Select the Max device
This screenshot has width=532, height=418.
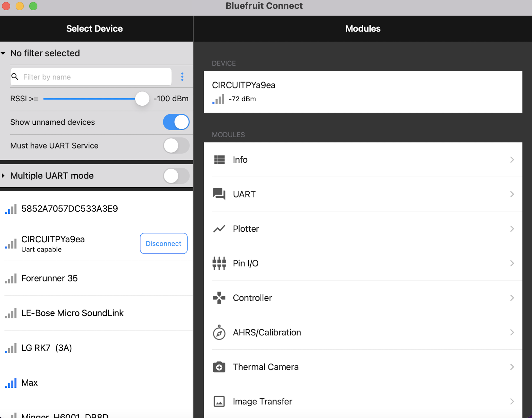[x=96, y=383]
